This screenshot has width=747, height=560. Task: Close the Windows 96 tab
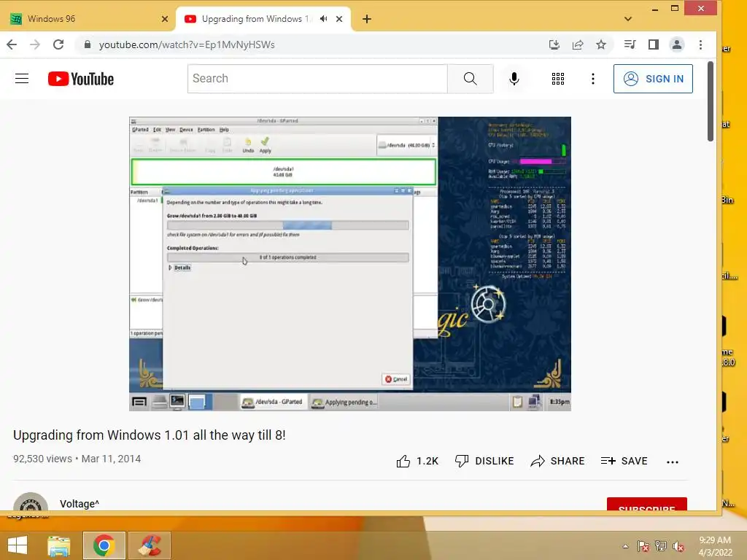coord(165,19)
